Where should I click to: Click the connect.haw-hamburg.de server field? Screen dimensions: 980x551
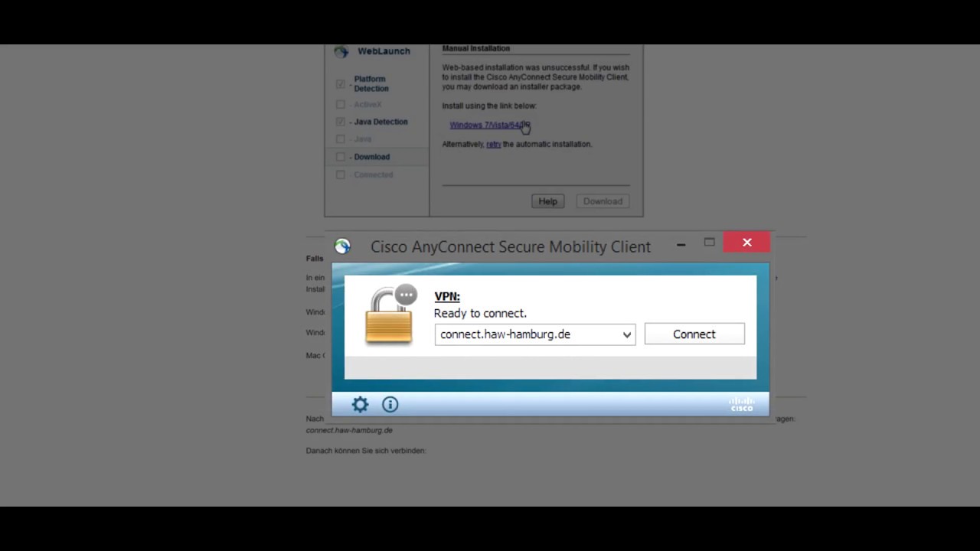pos(535,334)
